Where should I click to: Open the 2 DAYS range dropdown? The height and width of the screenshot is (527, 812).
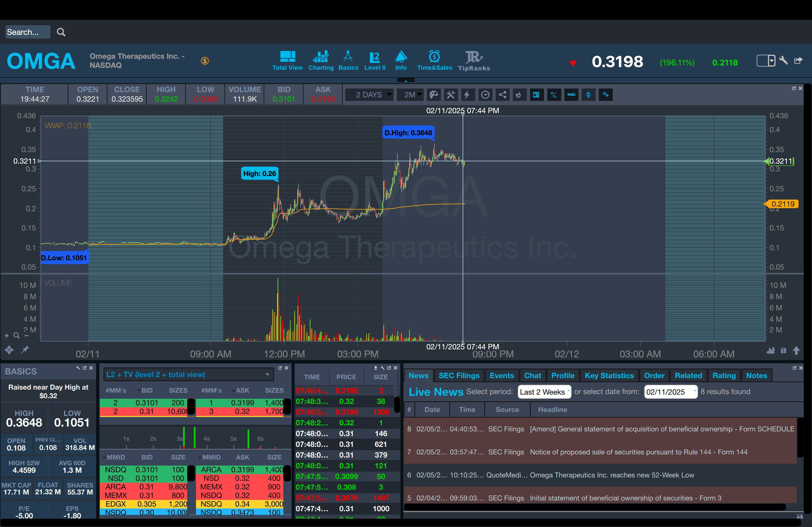coord(369,95)
